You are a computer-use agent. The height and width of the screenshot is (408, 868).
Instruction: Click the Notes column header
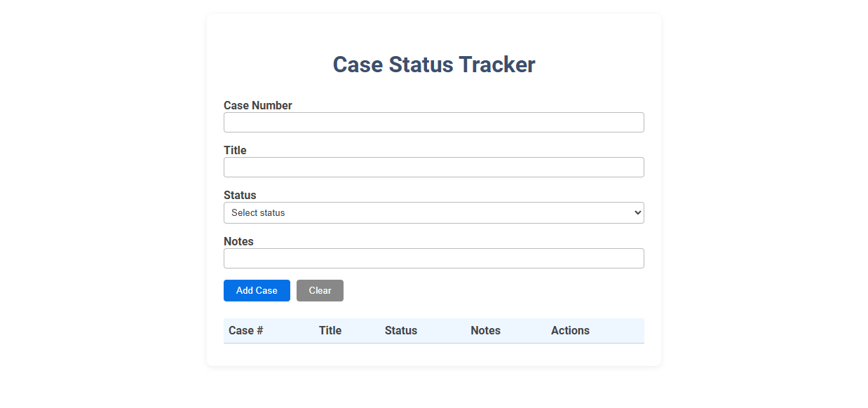[485, 330]
